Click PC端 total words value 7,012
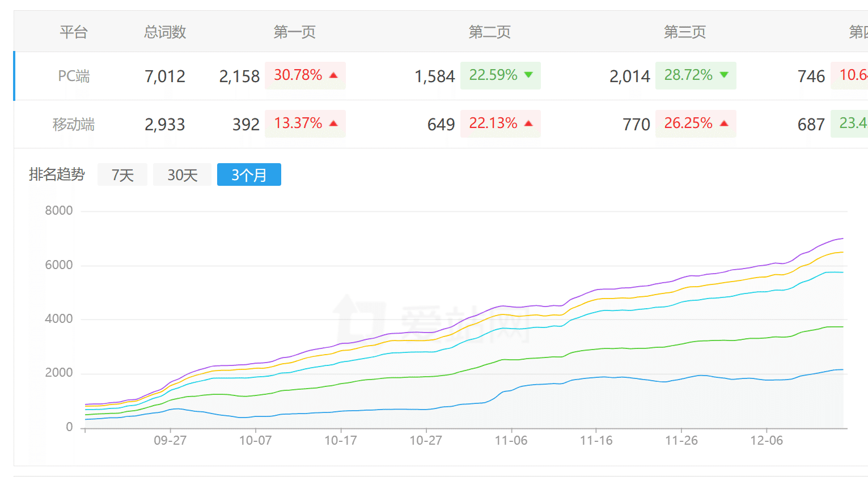 click(165, 76)
